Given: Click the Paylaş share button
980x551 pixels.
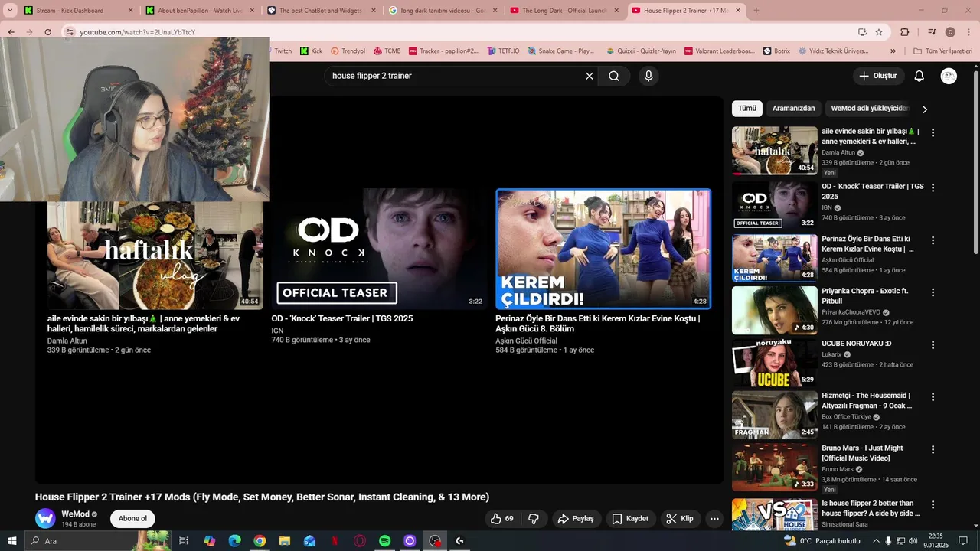Looking at the screenshot, I should click(575, 519).
